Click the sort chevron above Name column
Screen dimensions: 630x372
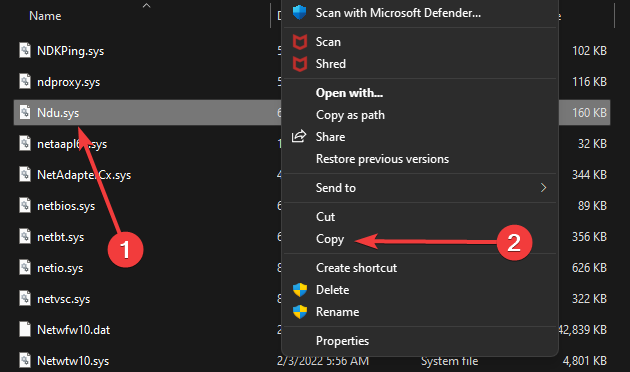point(146,6)
